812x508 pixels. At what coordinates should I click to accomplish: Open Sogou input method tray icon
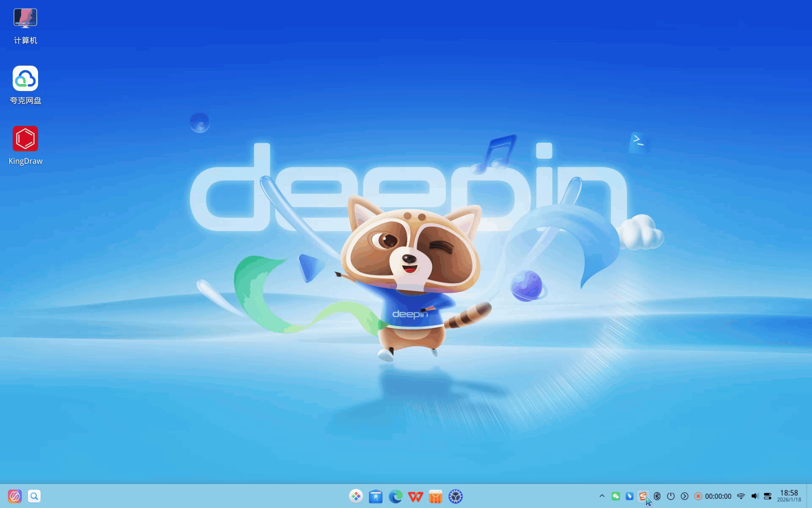[643, 496]
